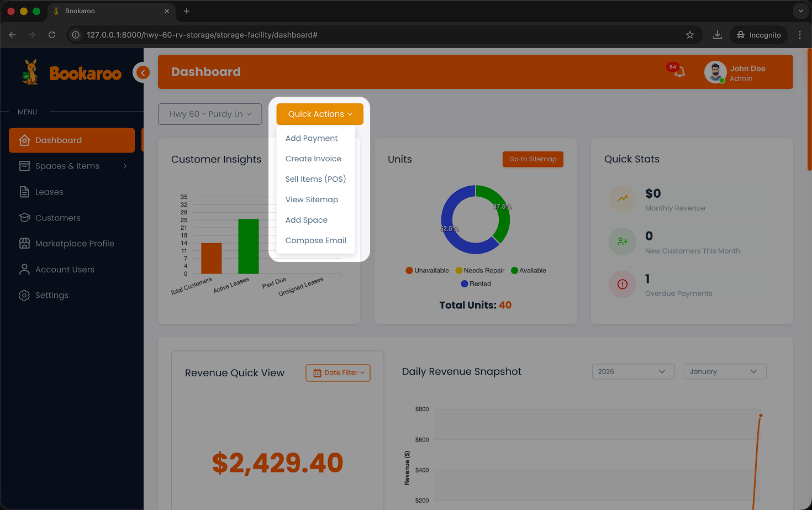Expand the January month dropdown
The image size is (812, 510).
(725, 372)
